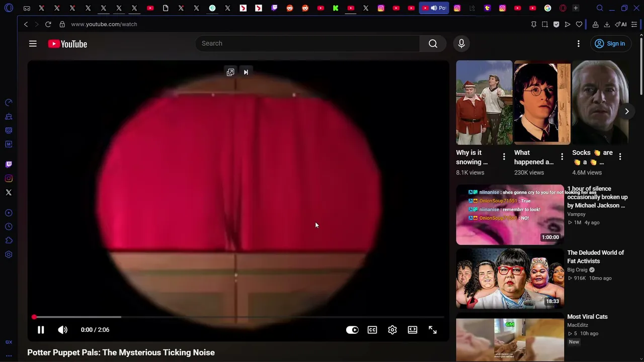The width and height of the screenshot is (644, 362).
Task: Open History from the sidebar clock icon
Action: click(x=9, y=227)
